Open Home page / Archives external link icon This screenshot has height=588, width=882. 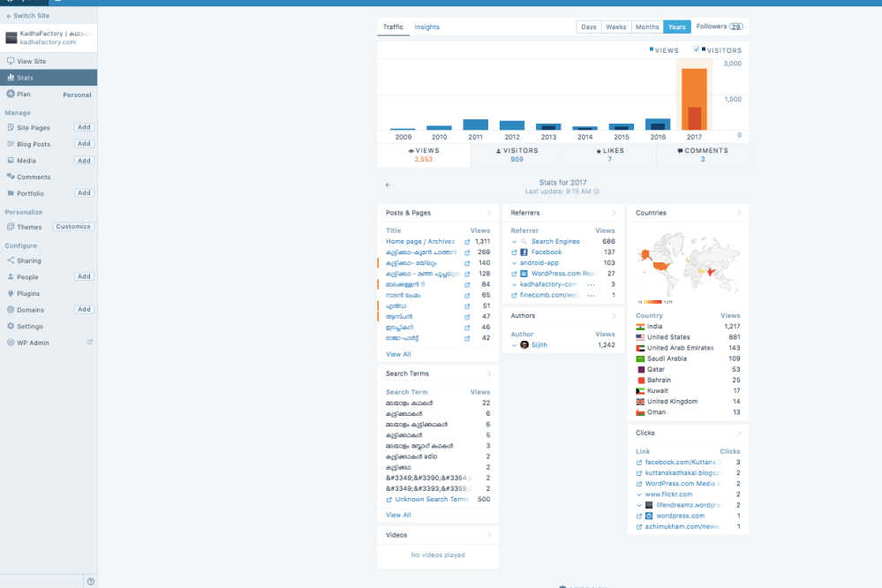pyautogui.click(x=467, y=242)
